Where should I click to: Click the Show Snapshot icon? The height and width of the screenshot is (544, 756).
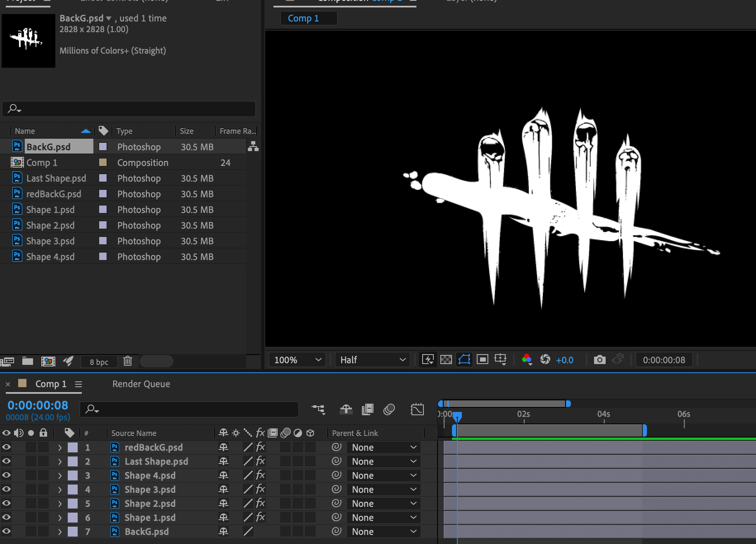pos(618,359)
